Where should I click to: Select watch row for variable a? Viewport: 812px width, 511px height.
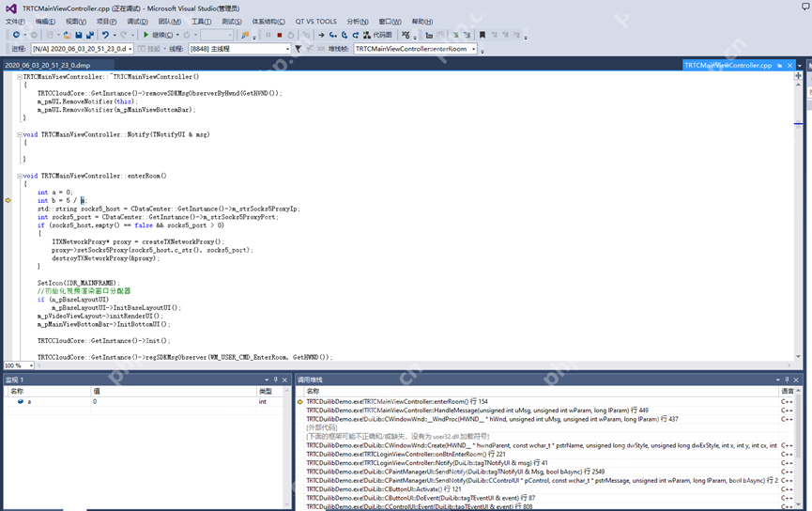coord(145,402)
